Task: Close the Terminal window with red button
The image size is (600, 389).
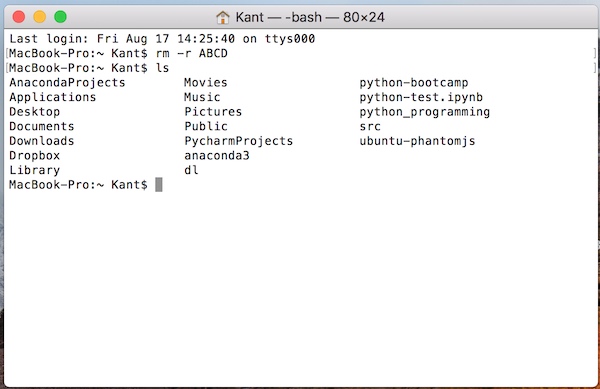Action: 19,17
